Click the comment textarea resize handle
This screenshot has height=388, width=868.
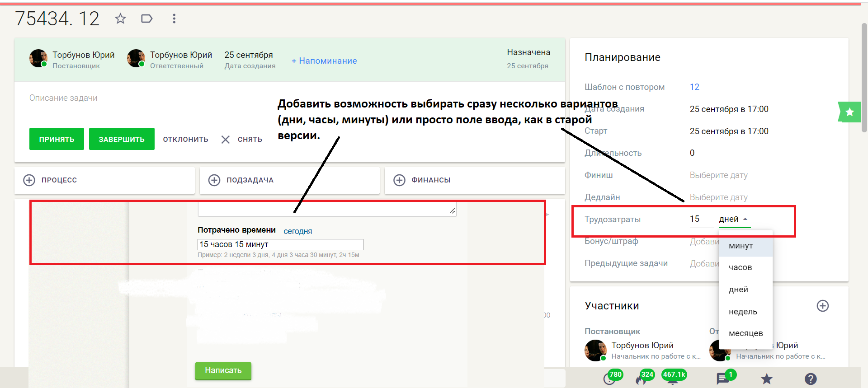(452, 211)
